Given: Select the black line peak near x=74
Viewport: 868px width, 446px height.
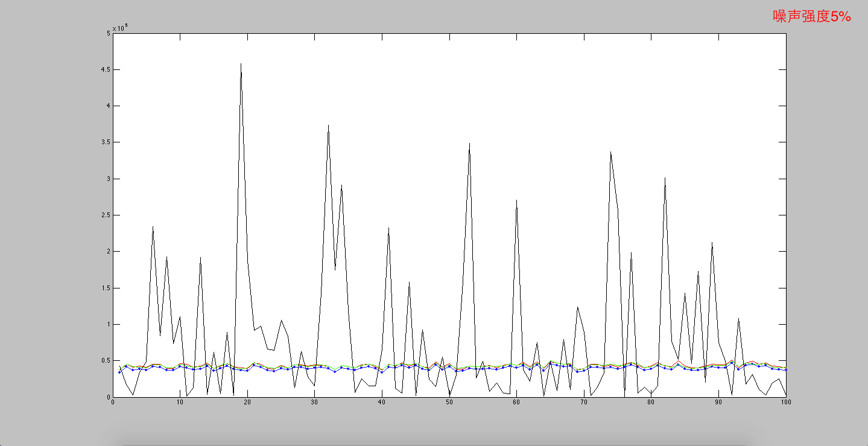Looking at the screenshot, I should [x=610, y=152].
